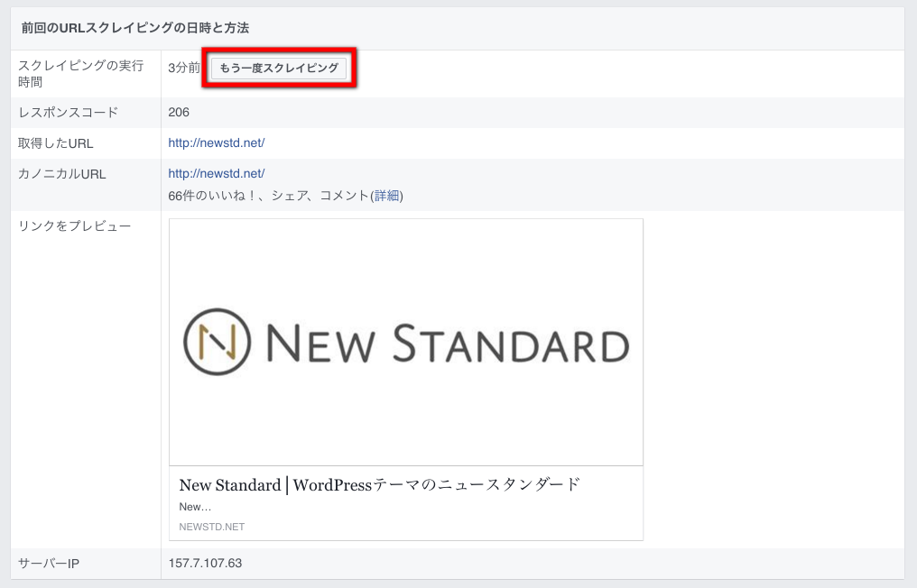This screenshot has width=917, height=588.
Task: Click the 取得したURL row label
Action: (x=56, y=143)
